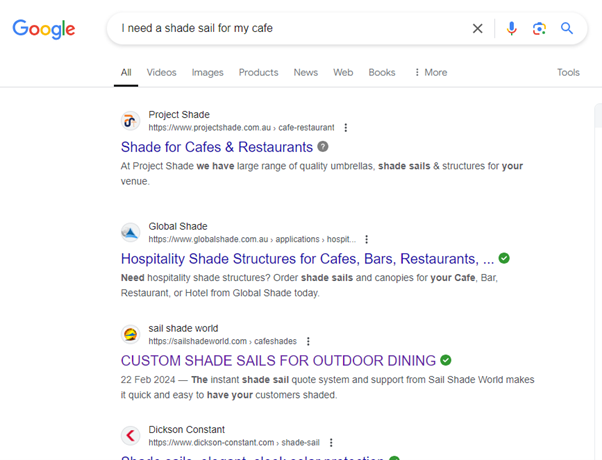
Task: Switch to the Videos tab
Action: (161, 73)
